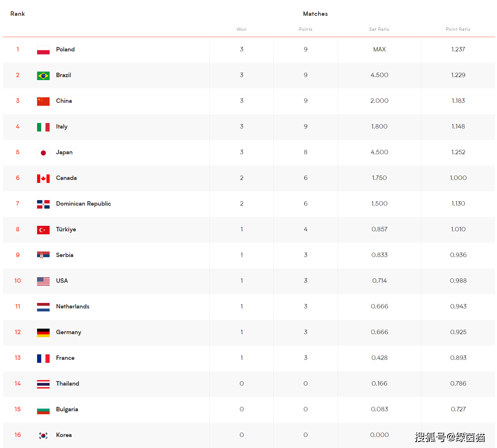Click the Germany flag icon

[43, 333]
